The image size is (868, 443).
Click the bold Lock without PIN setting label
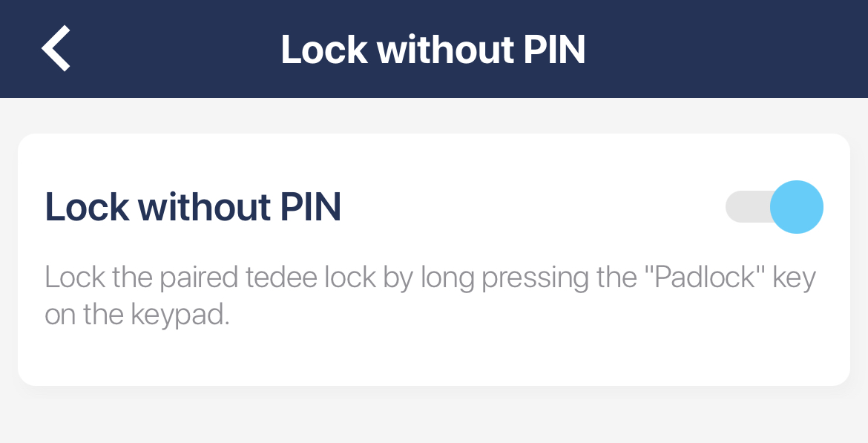(193, 207)
